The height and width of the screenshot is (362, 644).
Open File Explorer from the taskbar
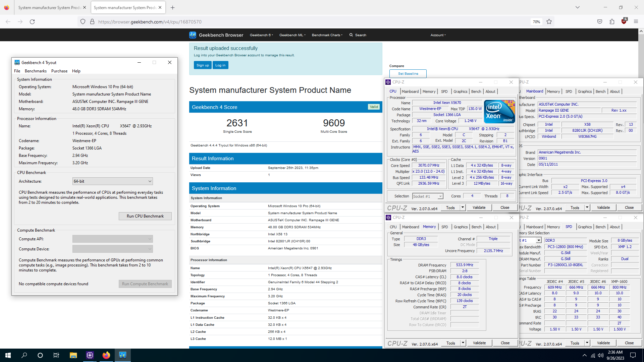coord(73,355)
